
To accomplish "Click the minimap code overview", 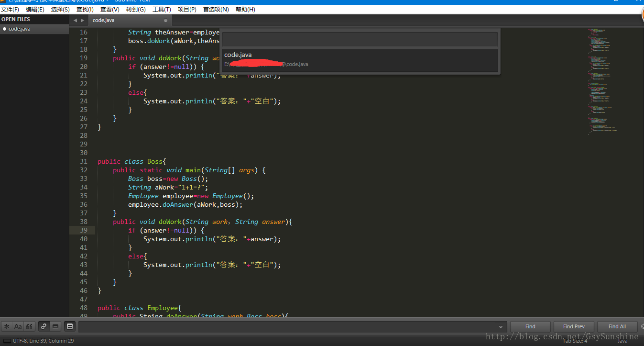I will tap(602, 81).
